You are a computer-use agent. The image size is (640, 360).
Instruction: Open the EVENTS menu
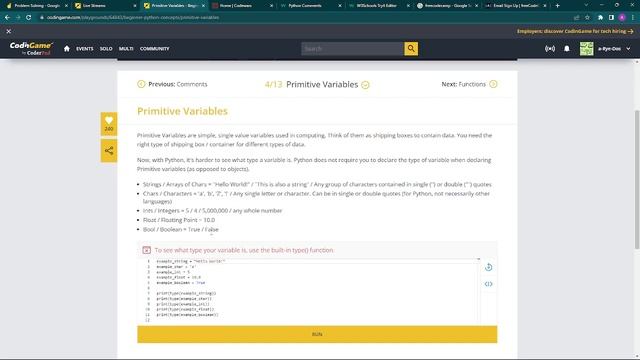pyautogui.click(x=84, y=49)
